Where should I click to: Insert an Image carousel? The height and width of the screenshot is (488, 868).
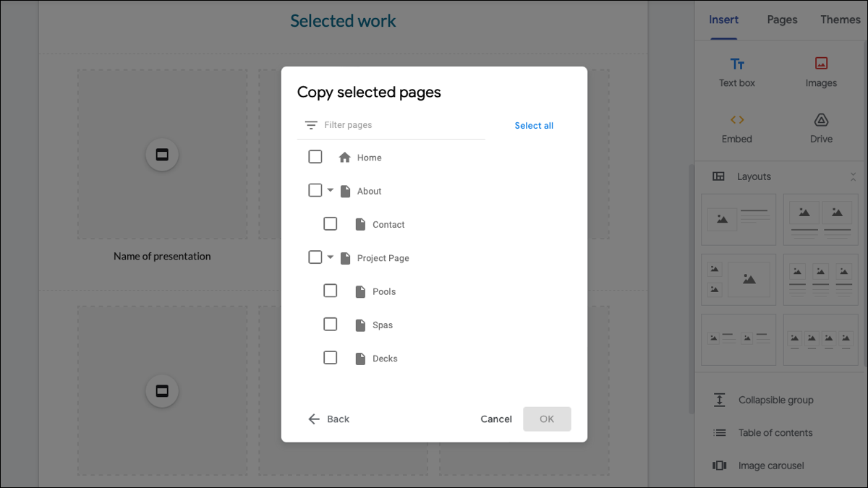[x=771, y=465]
